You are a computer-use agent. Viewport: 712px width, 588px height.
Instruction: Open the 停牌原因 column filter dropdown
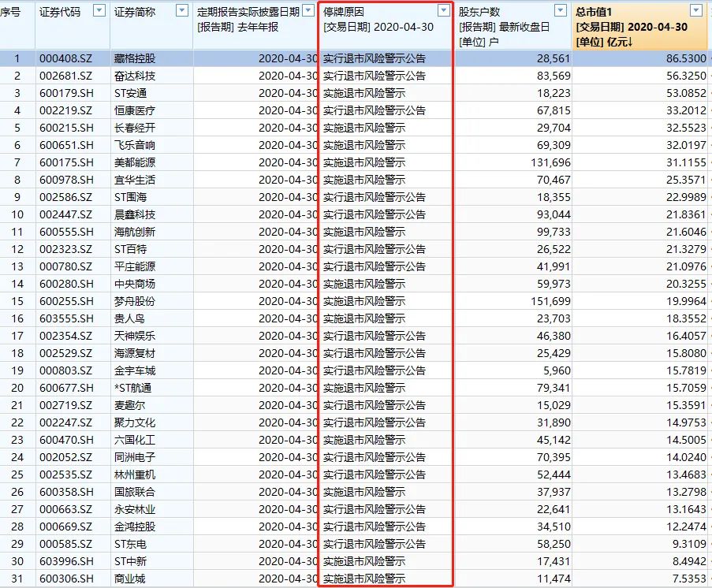click(x=444, y=10)
